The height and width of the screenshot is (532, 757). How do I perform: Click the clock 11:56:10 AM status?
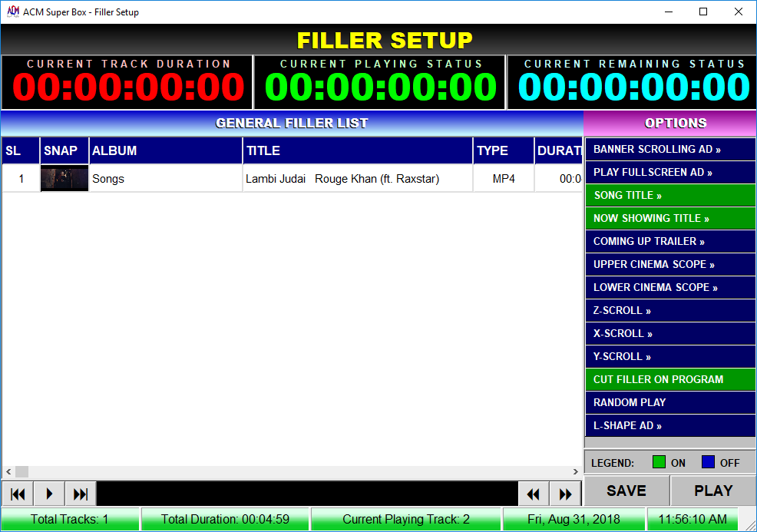(693, 519)
